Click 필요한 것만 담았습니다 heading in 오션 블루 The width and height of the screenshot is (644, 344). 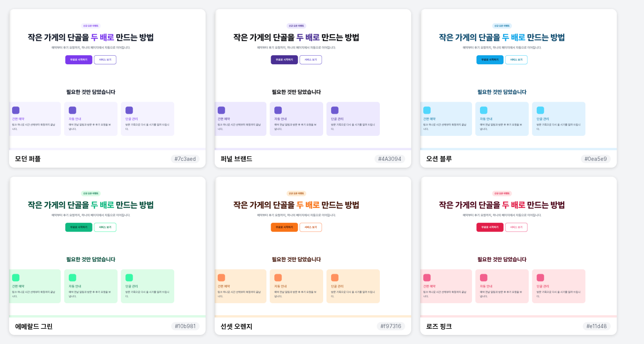point(502,92)
